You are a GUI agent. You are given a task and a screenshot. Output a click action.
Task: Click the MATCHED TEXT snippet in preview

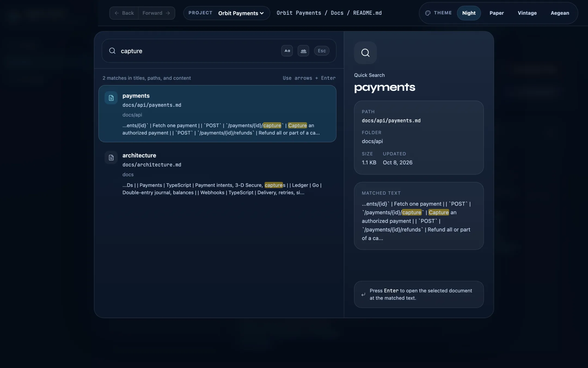(x=416, y=221)
